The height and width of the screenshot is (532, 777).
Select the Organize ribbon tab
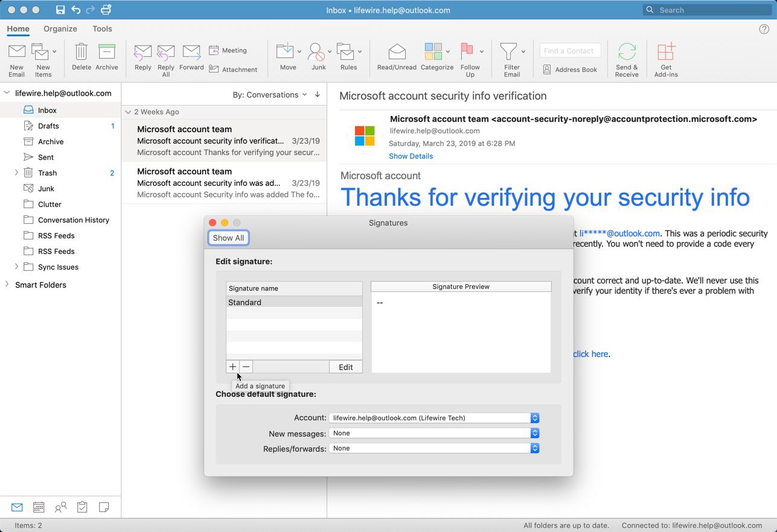60,29
